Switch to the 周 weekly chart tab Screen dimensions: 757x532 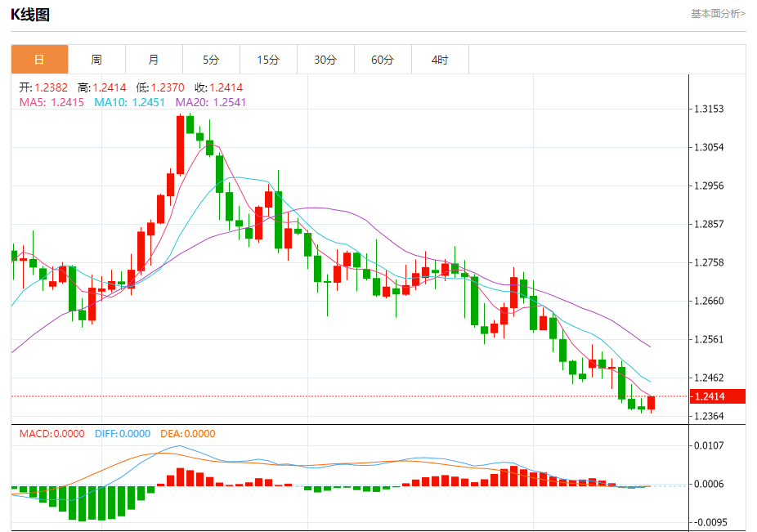click(96, 60)
